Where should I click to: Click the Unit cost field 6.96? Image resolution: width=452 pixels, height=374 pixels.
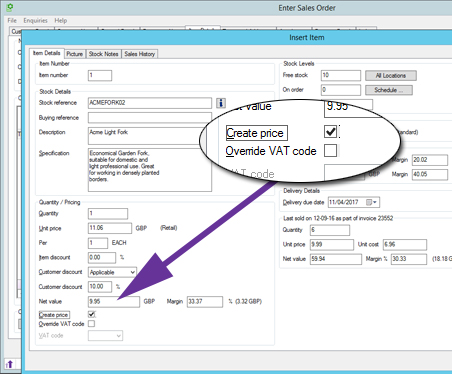click(x=405, y=245)
